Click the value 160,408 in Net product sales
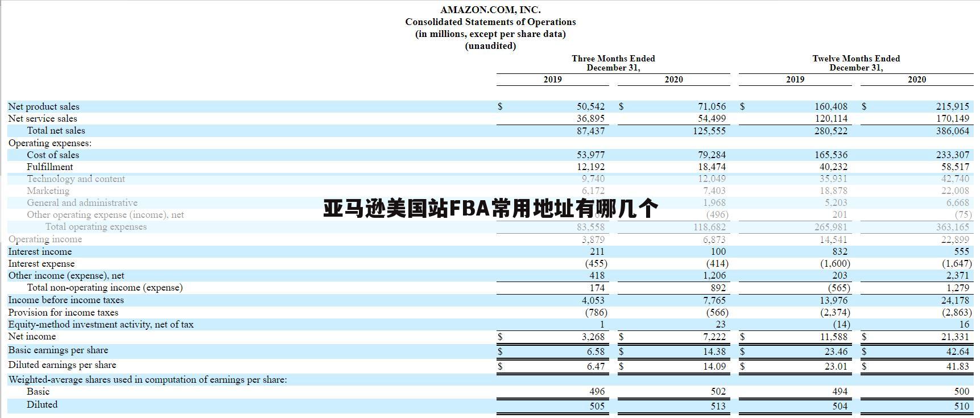This screenshot has width=980, height=418. tap(831, 107)
